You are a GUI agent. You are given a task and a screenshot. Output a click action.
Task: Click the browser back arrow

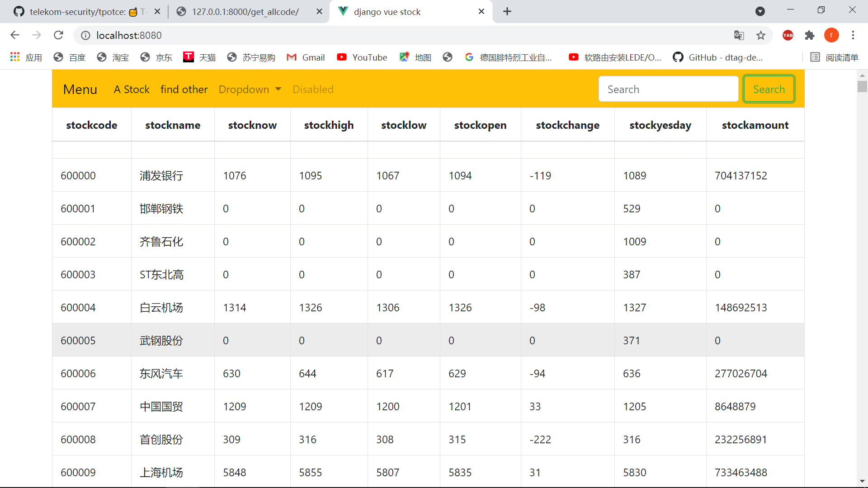pyautogui.click(x=15, y=35)
